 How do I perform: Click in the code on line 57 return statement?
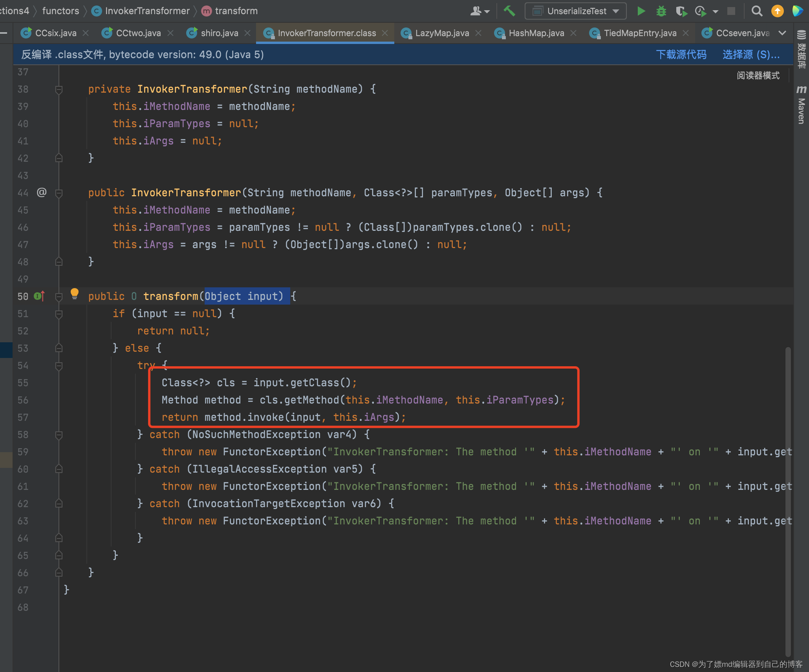click(284, 417)
